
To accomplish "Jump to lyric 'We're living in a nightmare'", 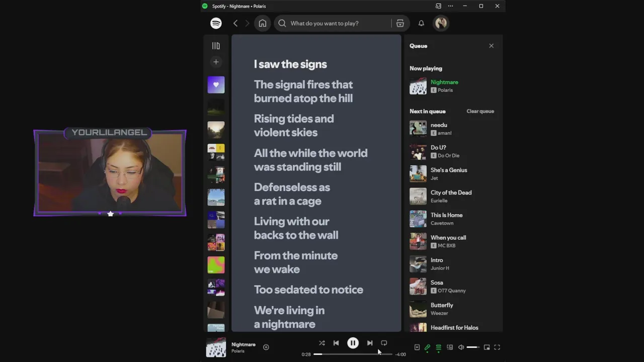I will tap(289, 317).
